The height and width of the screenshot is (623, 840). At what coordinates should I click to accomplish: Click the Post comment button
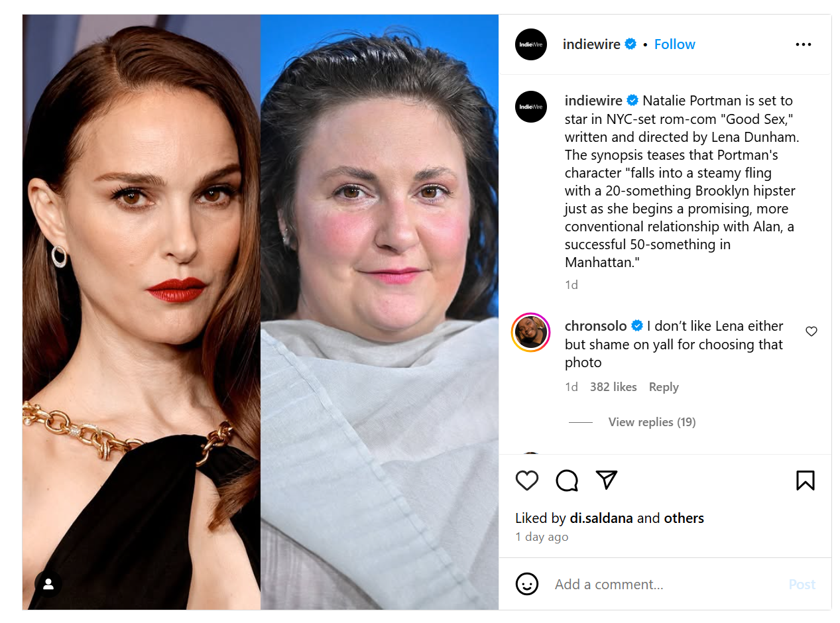tap(802, 585)
